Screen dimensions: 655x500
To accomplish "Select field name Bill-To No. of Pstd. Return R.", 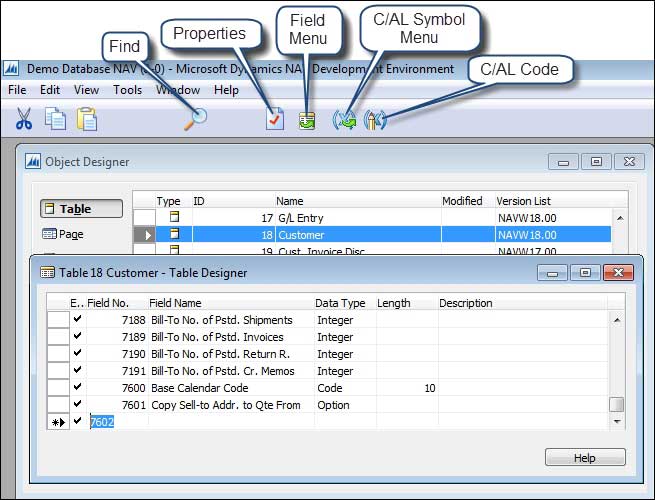I will pyautogui.click(x=220, y=354).
